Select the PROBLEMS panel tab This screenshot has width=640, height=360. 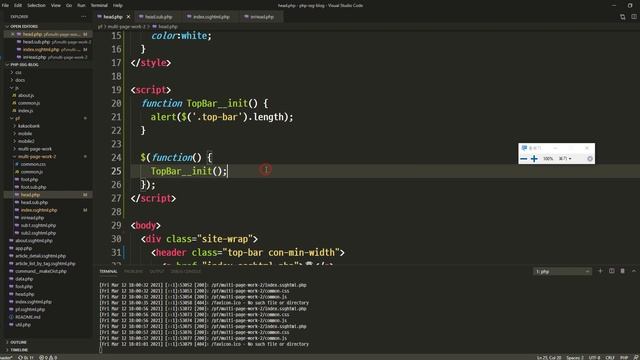point(133,271)
